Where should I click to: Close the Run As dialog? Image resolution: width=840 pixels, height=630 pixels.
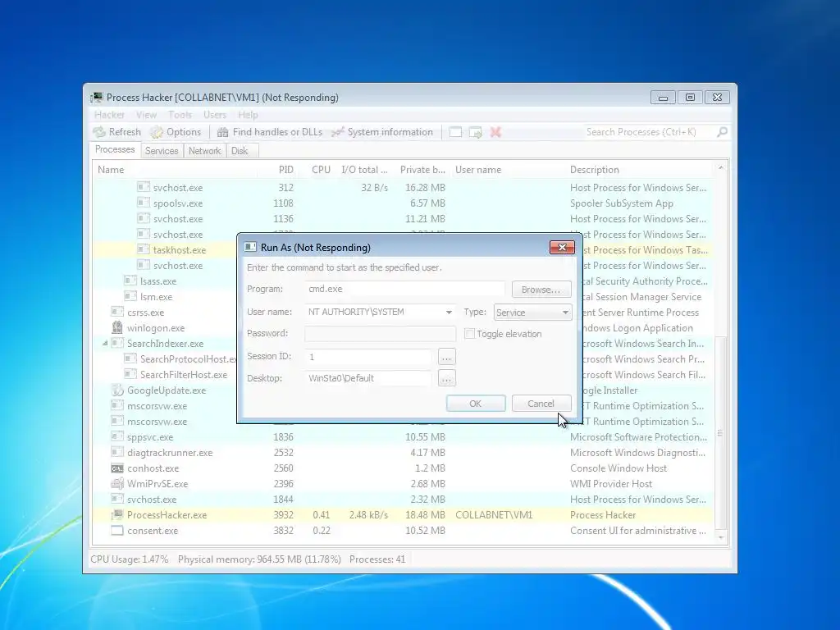coord(562,247)
